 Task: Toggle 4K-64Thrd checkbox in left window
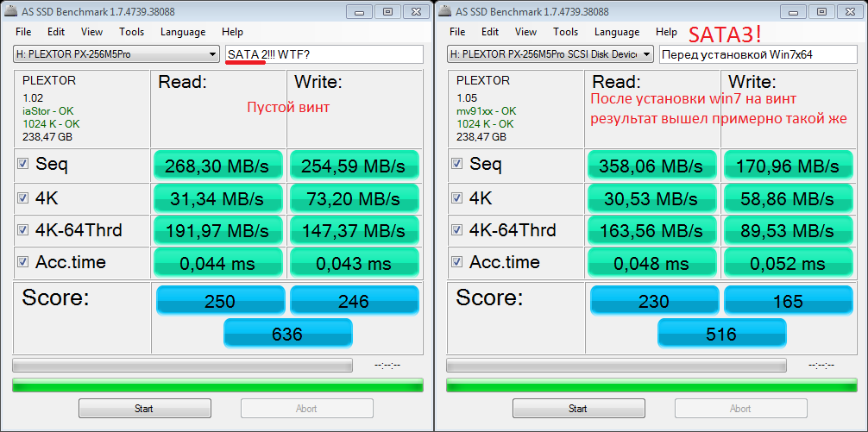point(22,230)
